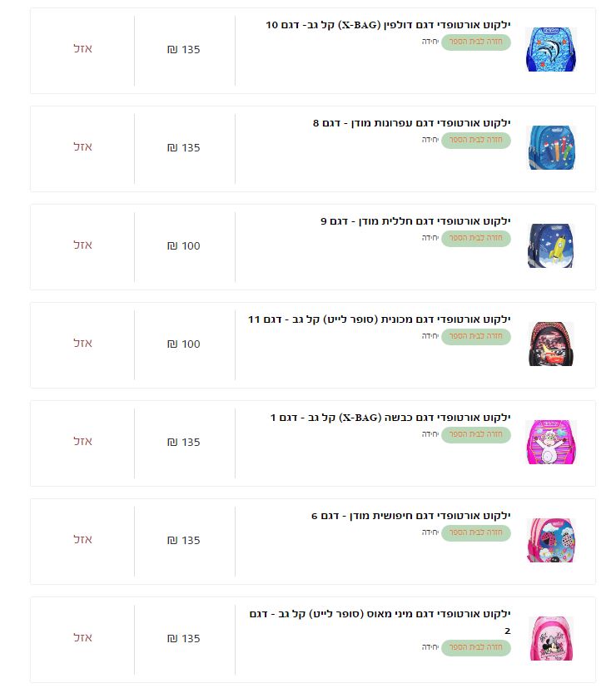Viewport: 616px width, 693px height.
Task: Click the ladybug backpack thumbnail
Action: (551, 540)
